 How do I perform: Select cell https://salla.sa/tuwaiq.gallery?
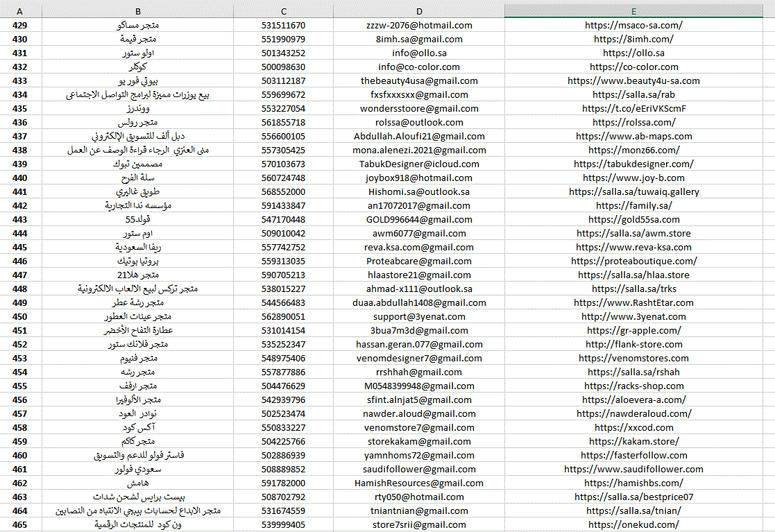[x=633, y=191]
